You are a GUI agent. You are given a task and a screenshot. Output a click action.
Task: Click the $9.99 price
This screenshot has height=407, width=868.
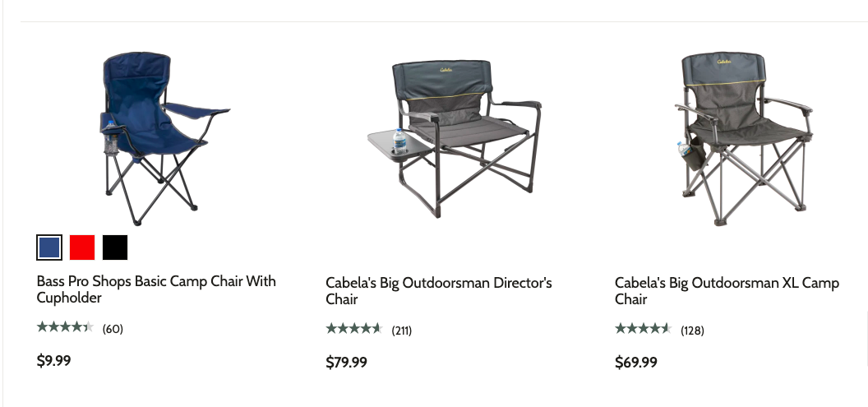54,360
